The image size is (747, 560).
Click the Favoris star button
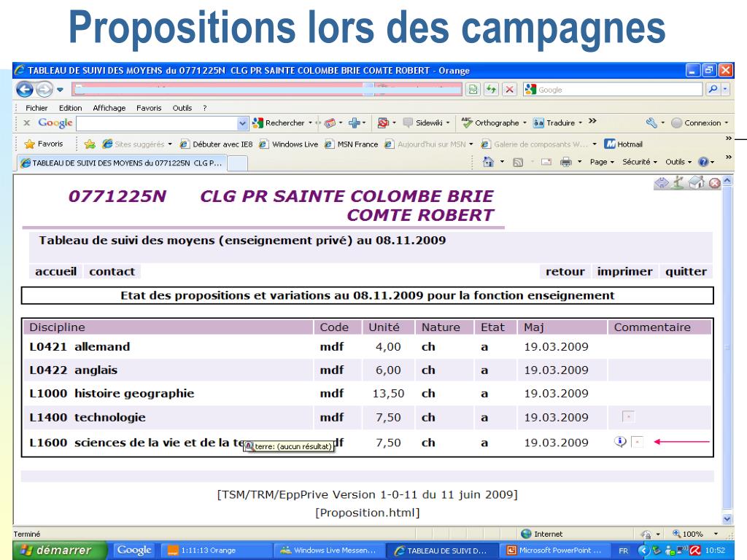[43, 144]
